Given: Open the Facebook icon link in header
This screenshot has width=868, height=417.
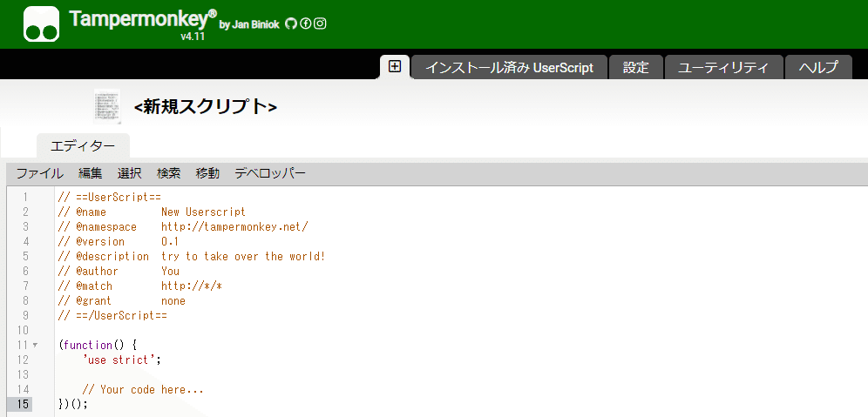Looking at the screenshot, I should 306,24.
